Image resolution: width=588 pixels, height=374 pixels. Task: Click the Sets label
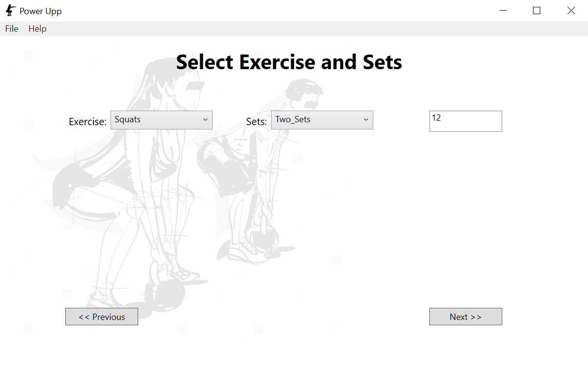point(257,122)
